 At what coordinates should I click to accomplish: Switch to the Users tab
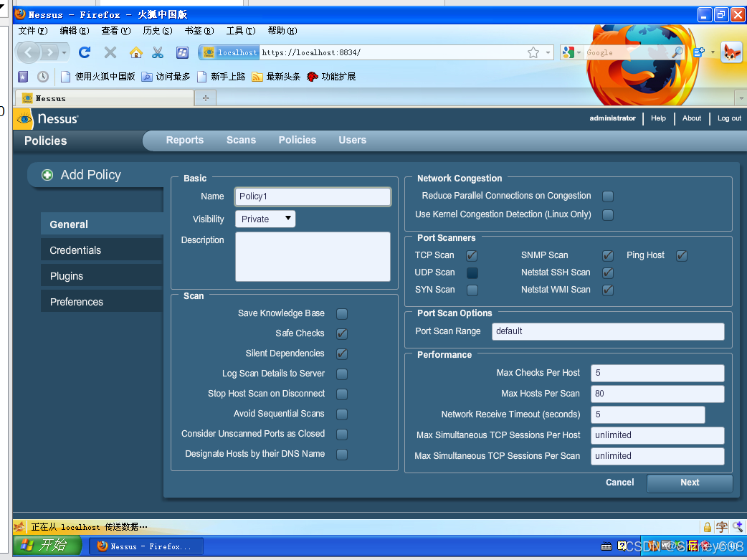(353, 140)
